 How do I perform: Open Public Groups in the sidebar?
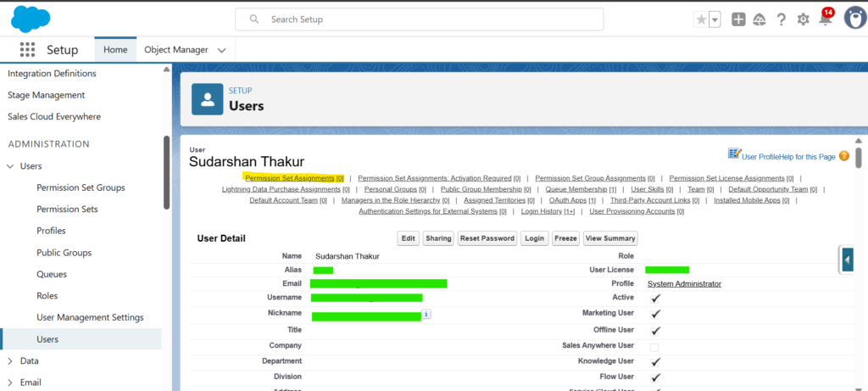click(x=64, y=253)
